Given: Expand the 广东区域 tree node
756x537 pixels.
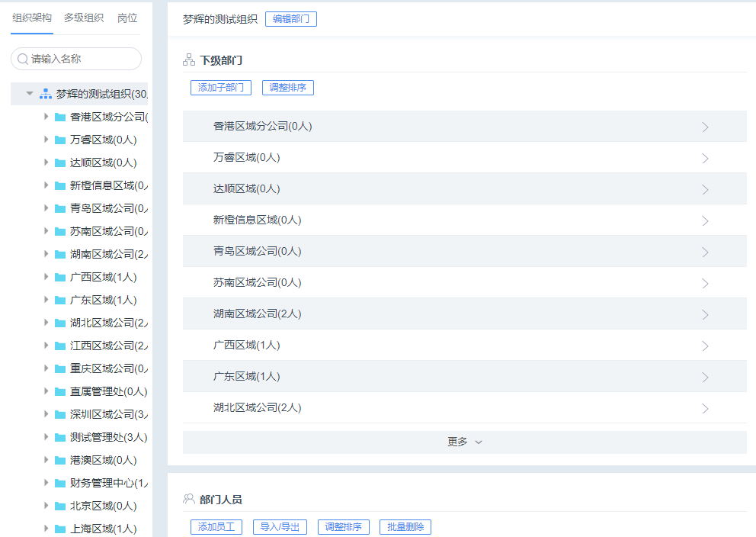Looking at the screenshot, I should pyautogui.click(x=46, y=300).
